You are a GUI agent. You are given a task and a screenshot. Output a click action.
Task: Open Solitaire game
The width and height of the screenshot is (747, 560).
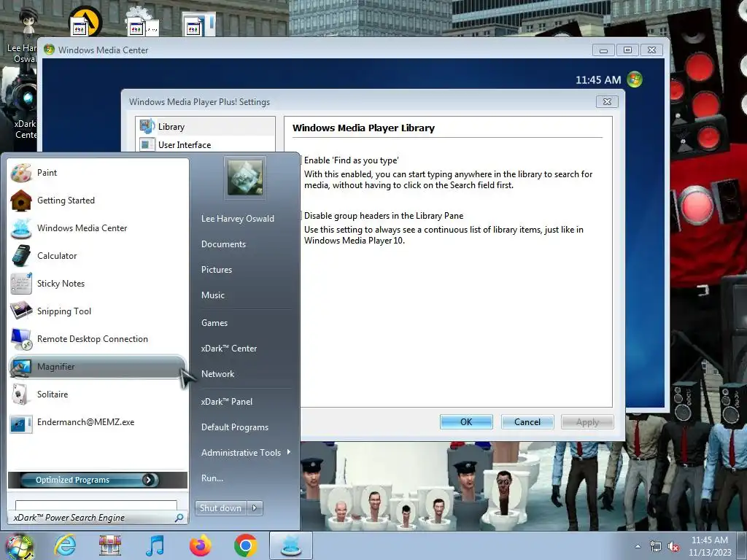(98, 394)
